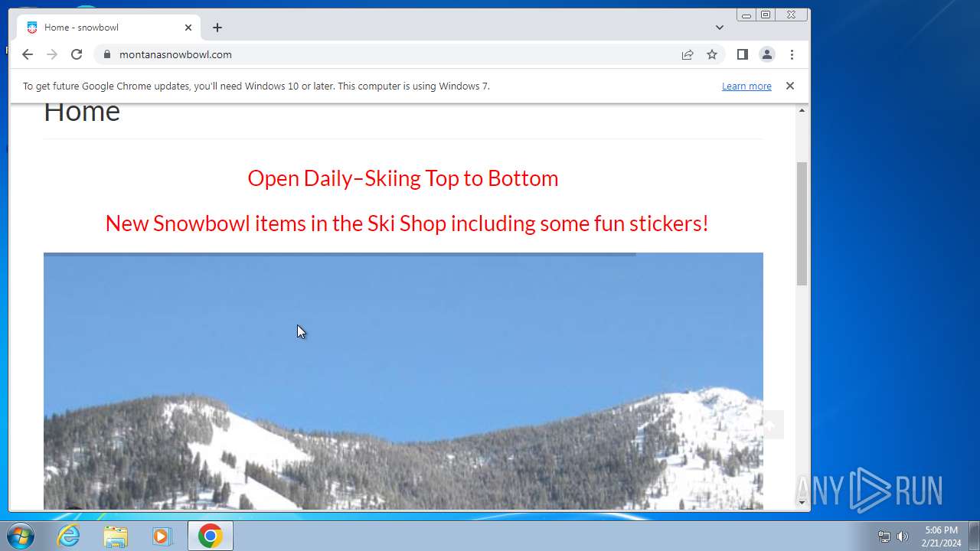Open the Learn more link
Image resolution: width=980 pixels, height=551 pixels.
tap(746, 86)
